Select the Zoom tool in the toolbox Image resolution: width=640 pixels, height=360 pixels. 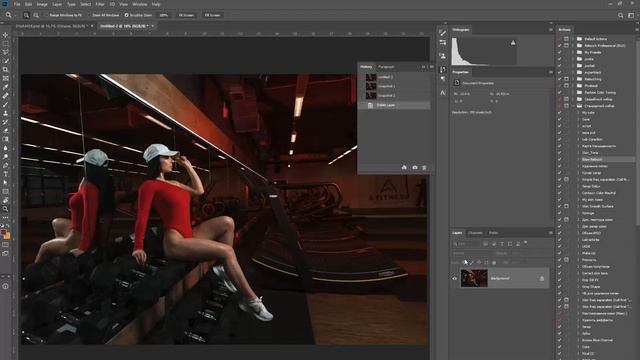point(5,209)
